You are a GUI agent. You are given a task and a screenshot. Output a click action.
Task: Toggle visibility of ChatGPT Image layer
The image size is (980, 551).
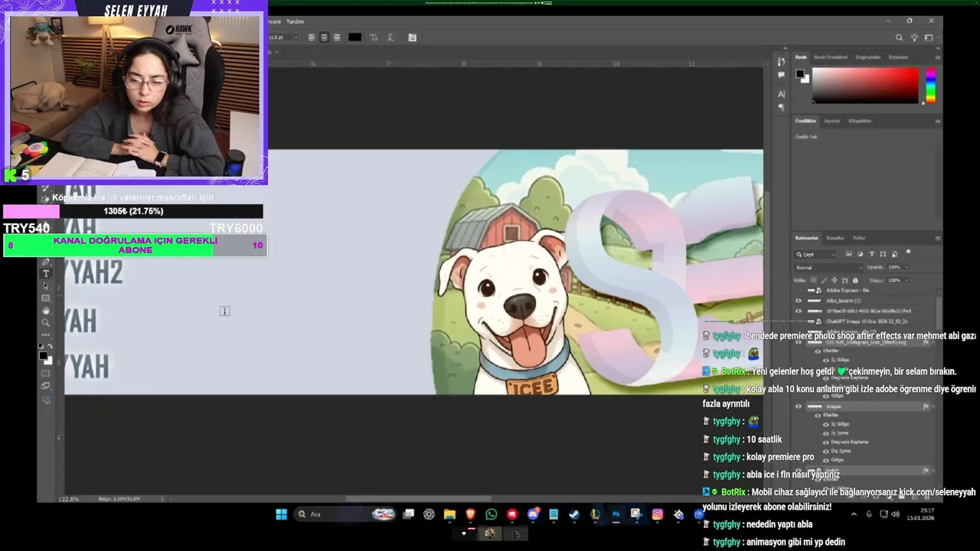coord(799,321)
